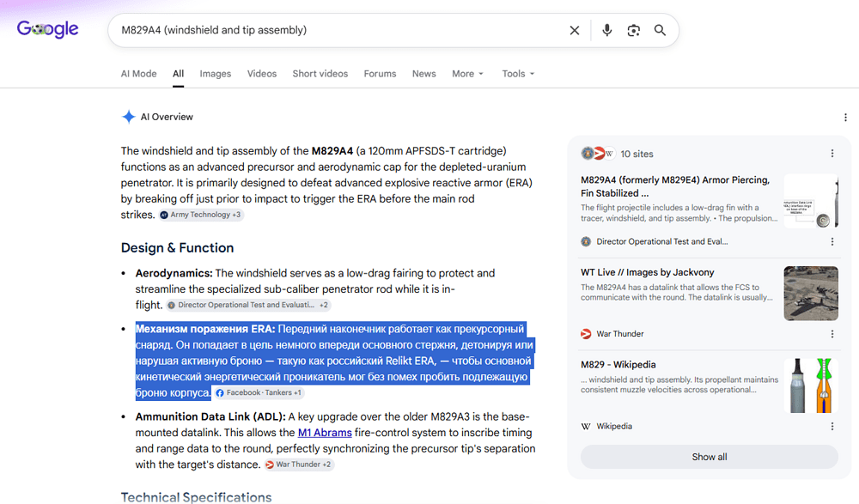
Task: Click the War Thunder favicon in sources panel
Action: coord(586,334)
